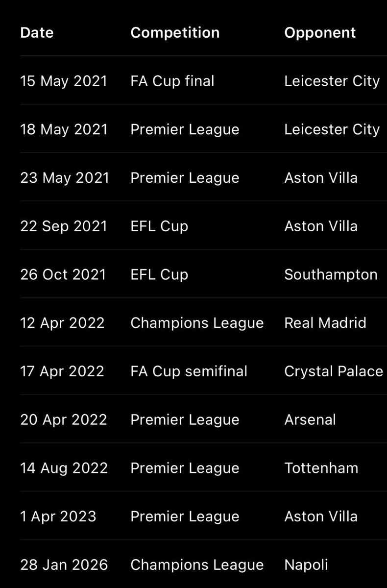Click the Arsenal opponent cell
The image size is (387, 588).
[310, 420]
